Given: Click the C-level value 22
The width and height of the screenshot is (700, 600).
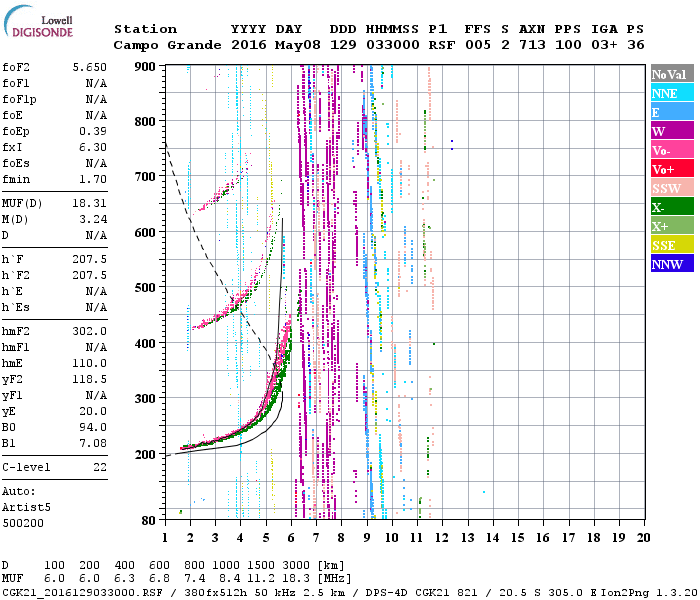Looking at the screenshot, I should (100, 467).
